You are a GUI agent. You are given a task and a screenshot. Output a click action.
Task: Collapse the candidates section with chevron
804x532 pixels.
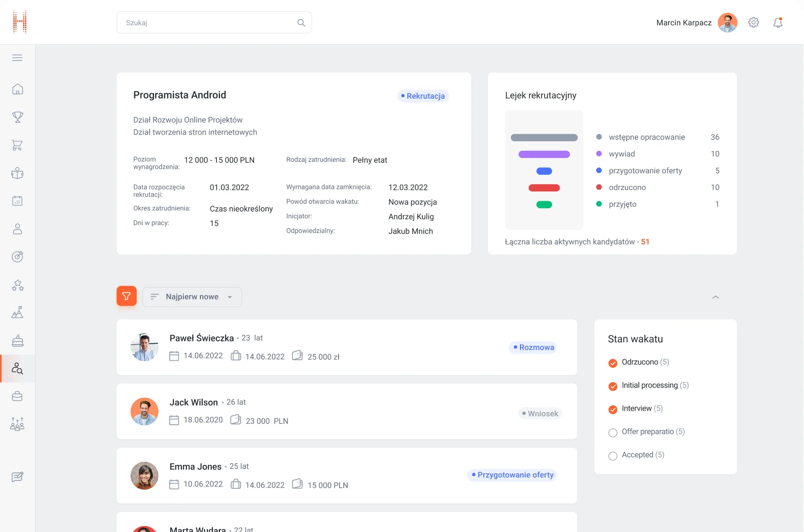pos(715,297)
